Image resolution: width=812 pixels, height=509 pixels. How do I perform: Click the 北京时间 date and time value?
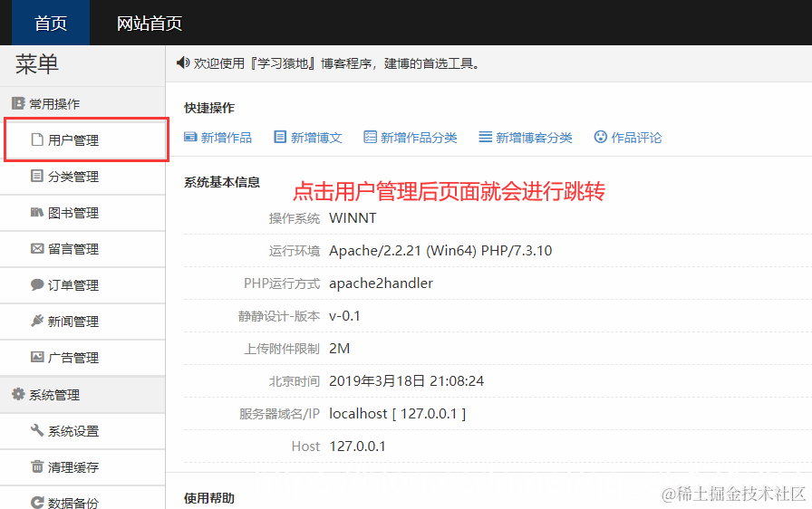coord(407,381)
